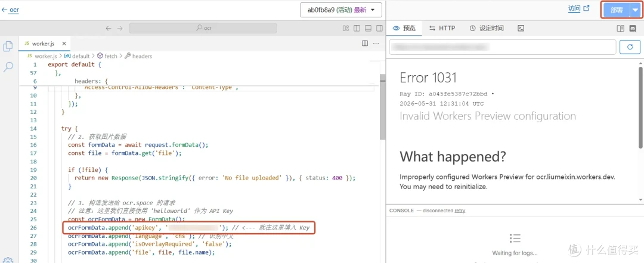This screenshot has width=644, height=263.
Task: Click line 20 No file uploaded response
Action: pyautogui.click(x=215, y=178)
